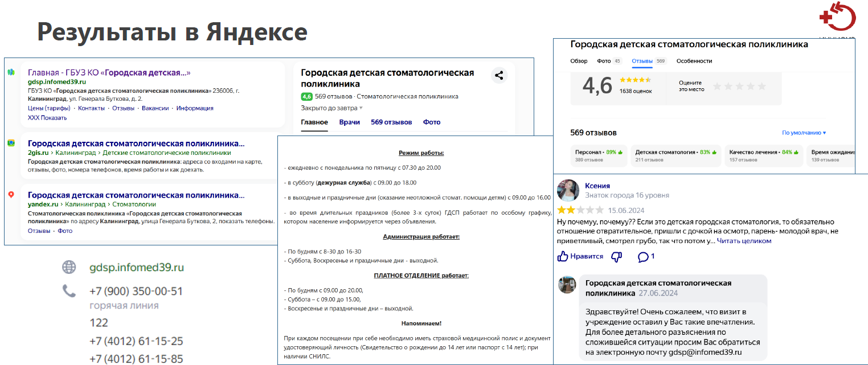Open the 'Главная - ГБУЗ КО' search result title
868x365 pixels.
(x=109, y=73)
